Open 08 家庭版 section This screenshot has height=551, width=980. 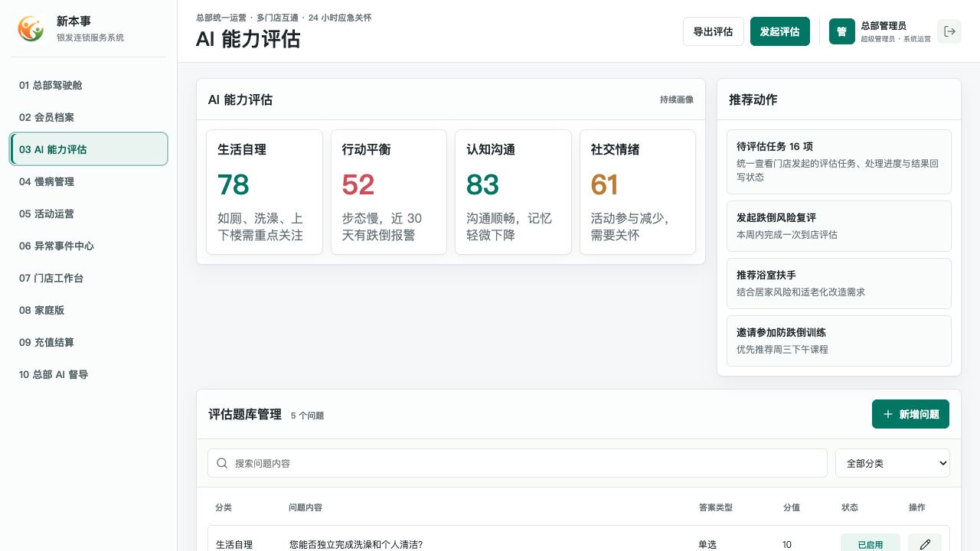[89, 310]
